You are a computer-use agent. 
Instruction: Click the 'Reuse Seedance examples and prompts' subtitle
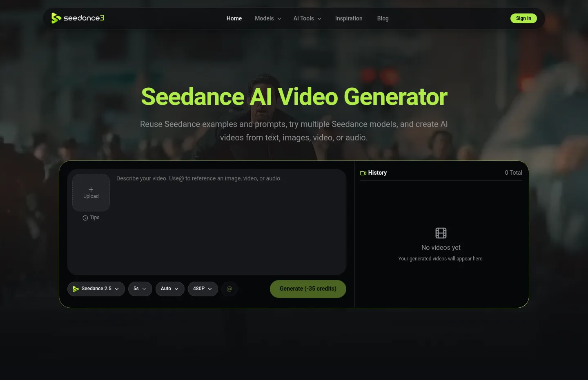click(x=294, y=131)
